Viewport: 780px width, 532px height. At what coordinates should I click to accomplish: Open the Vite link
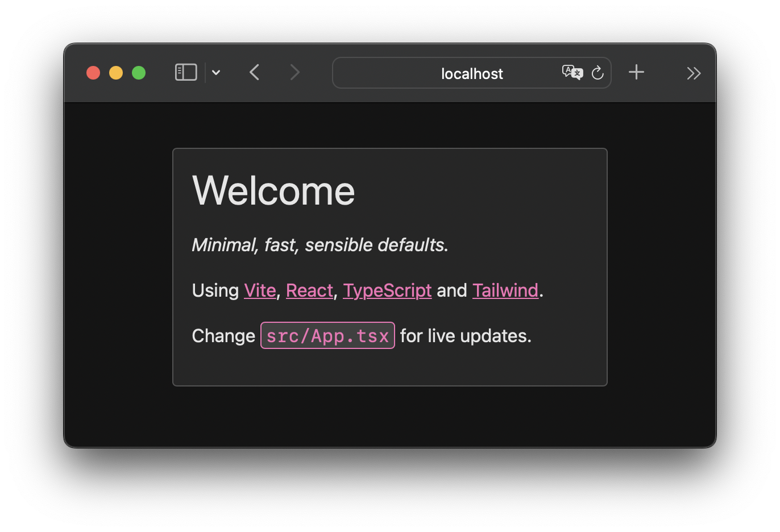click(x=260, y=290)
